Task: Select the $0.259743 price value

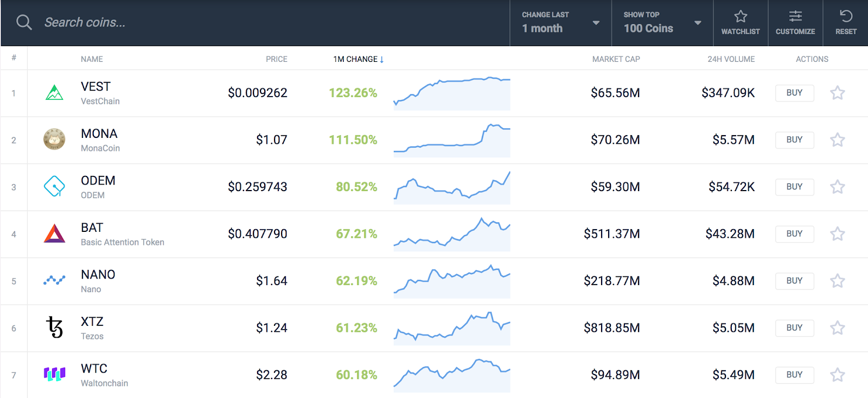Action: [258, 187]
